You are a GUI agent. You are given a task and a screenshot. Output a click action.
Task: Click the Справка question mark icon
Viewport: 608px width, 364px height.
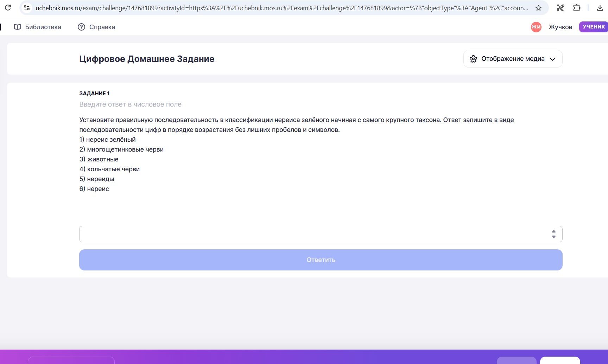[81, 27]
